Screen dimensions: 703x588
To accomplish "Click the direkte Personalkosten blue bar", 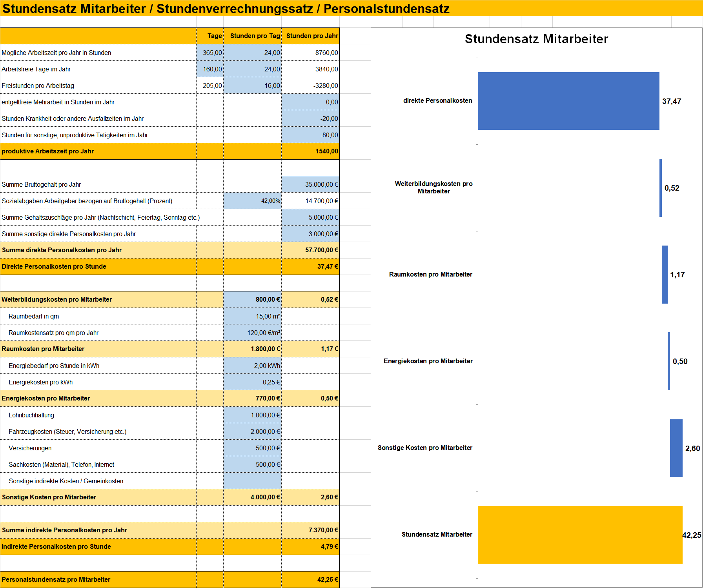I will pos(568,101).
